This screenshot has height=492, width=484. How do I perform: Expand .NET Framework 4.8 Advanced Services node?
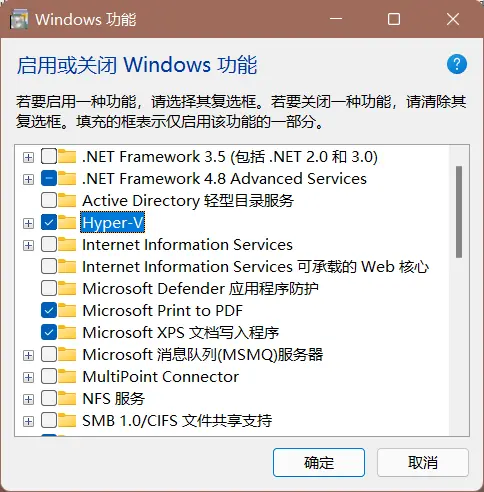pos(28,179)
